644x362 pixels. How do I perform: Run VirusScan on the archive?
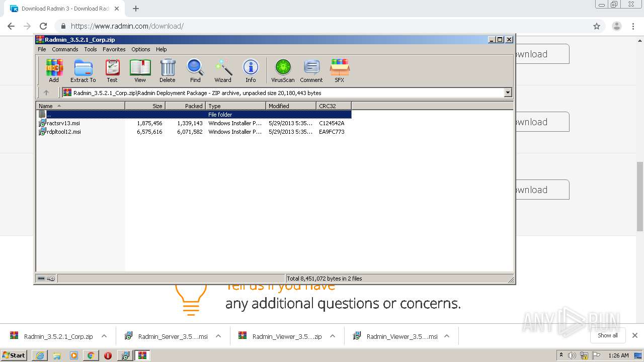click(283, 70)
